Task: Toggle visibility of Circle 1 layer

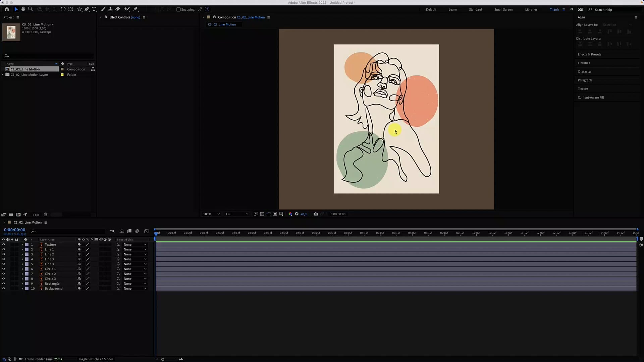Action: pos(4,269)
